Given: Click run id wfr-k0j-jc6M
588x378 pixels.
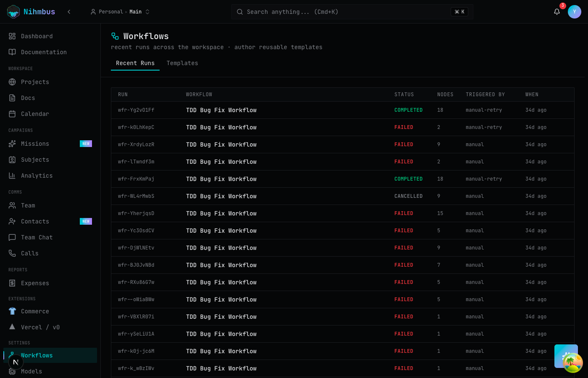Looking at the screenshot, I should [136, 351].
